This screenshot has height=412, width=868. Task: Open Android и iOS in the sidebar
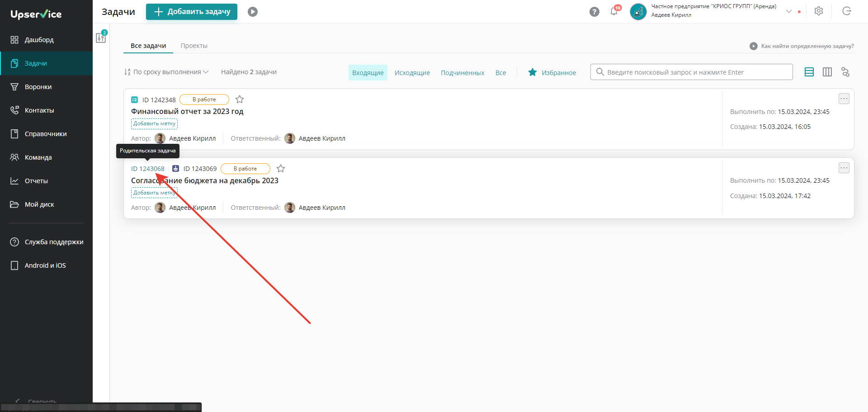coord(46,265)
